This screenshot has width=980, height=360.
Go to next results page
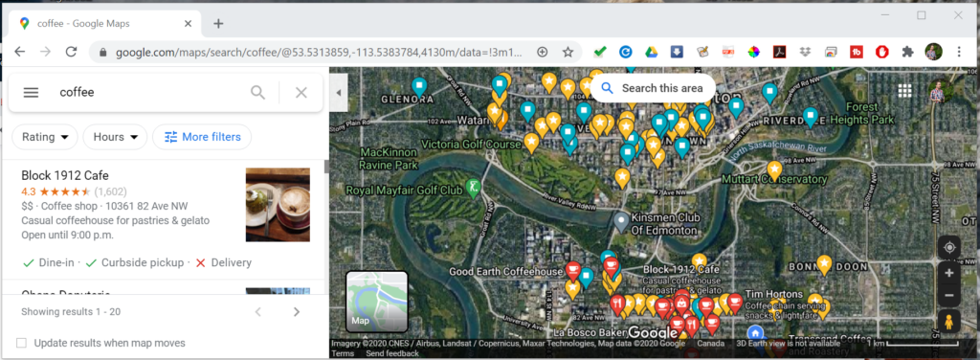297,311
